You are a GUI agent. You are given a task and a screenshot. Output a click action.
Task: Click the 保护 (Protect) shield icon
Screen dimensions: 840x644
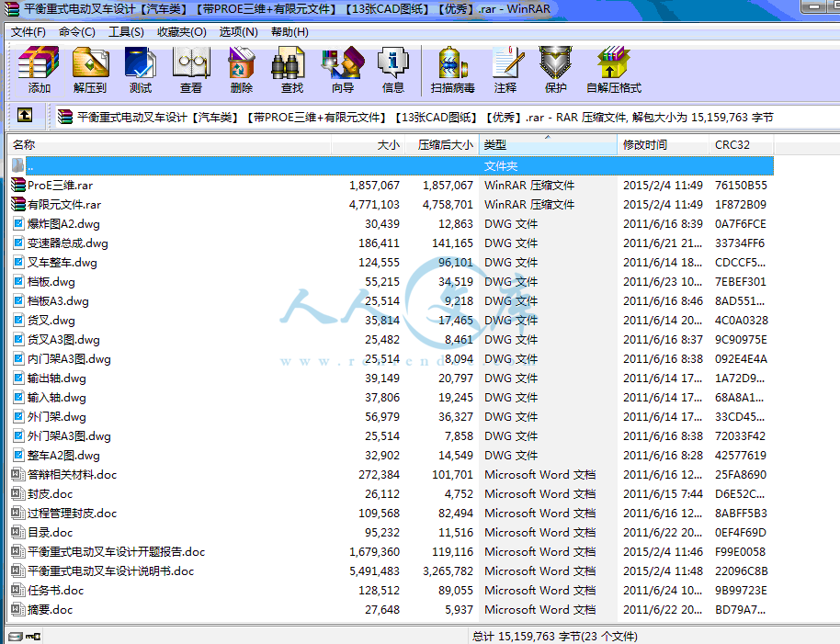click(555, 70)
